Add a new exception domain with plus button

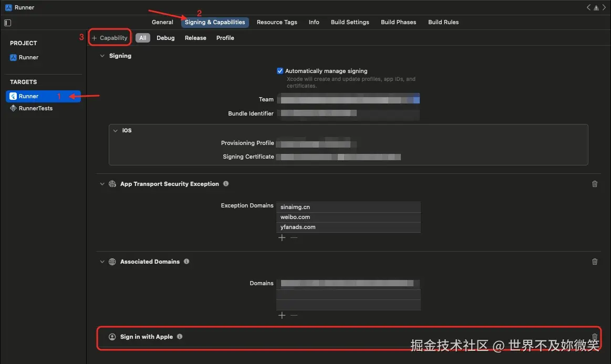coord(282,237)
